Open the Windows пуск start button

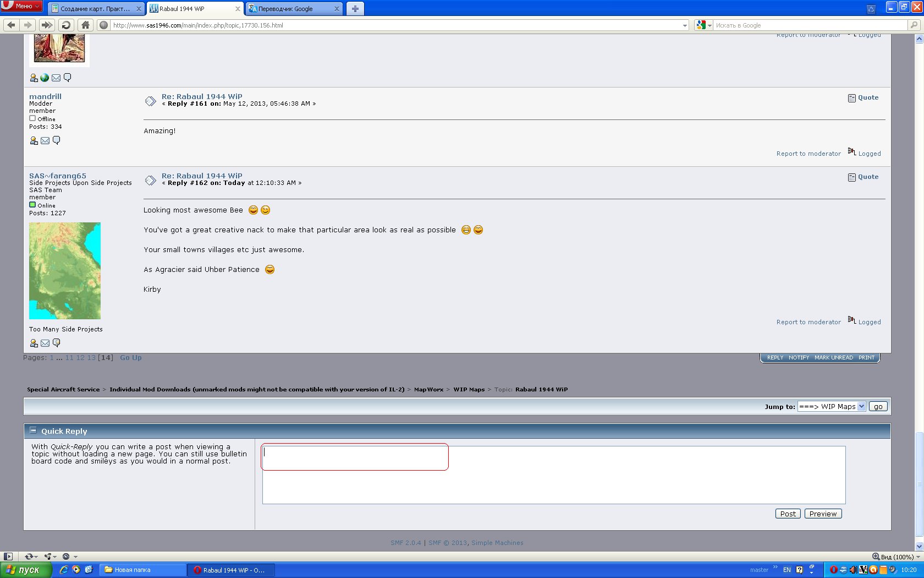pyautogui.click(x=26, y=570)
